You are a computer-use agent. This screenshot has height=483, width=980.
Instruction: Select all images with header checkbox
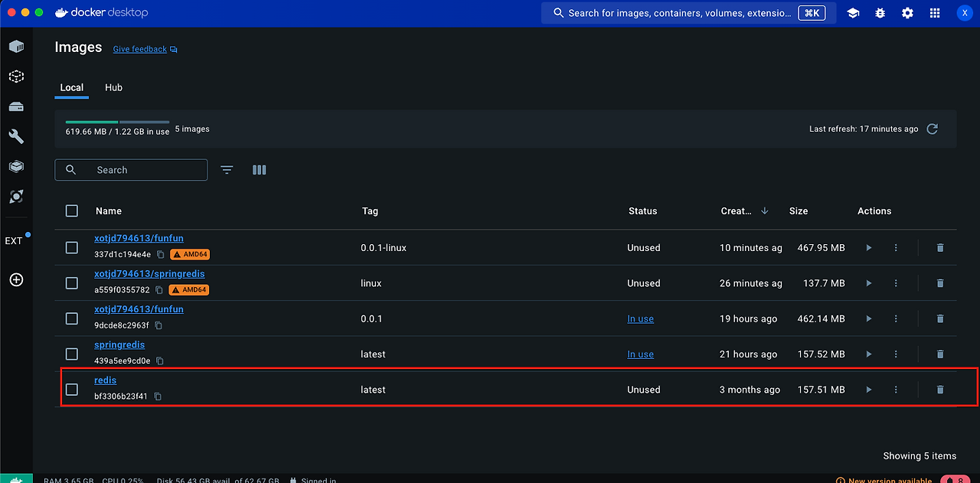72,210
